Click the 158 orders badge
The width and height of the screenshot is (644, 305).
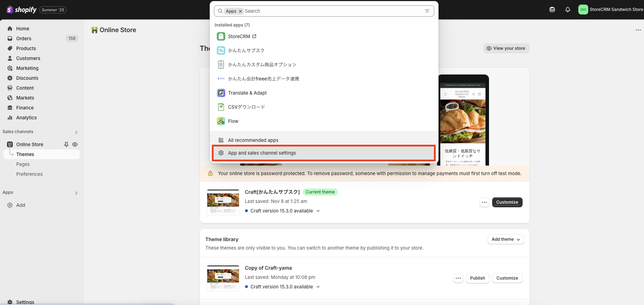72,38
